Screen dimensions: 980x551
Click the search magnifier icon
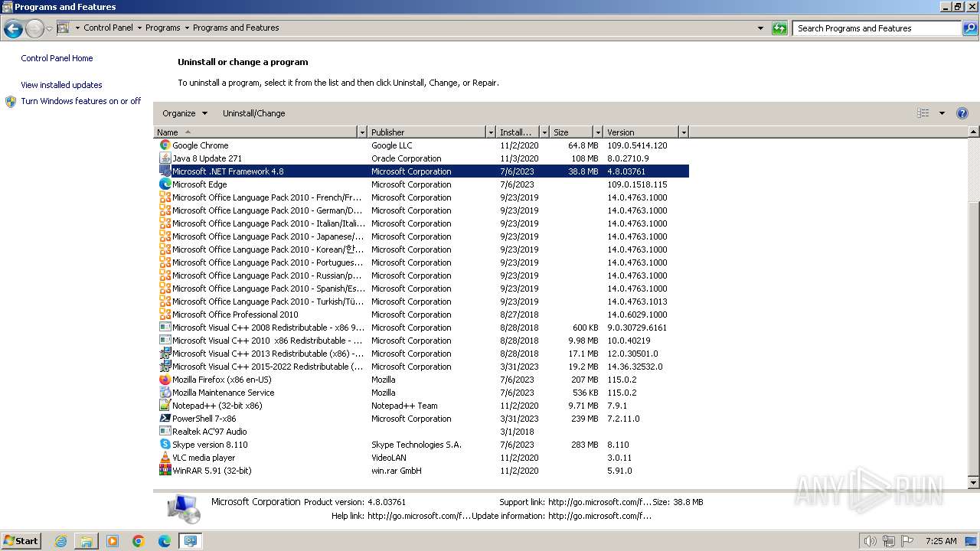click(970, 28)
